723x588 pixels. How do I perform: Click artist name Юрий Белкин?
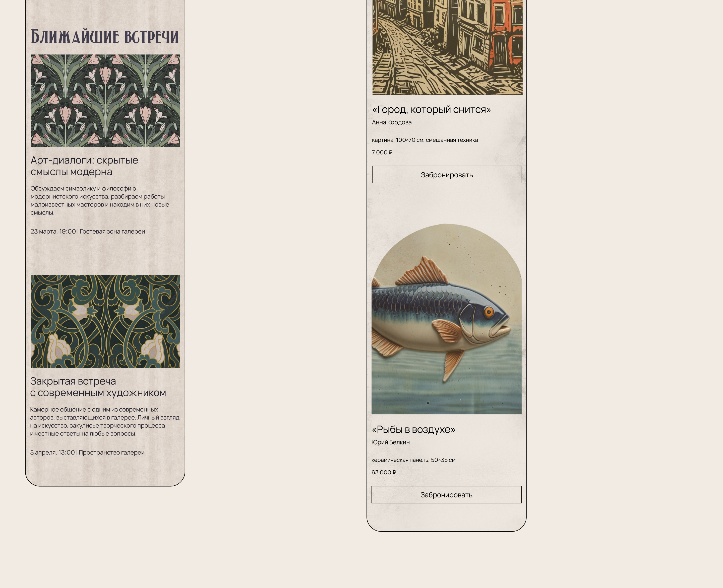coord(390,442)
